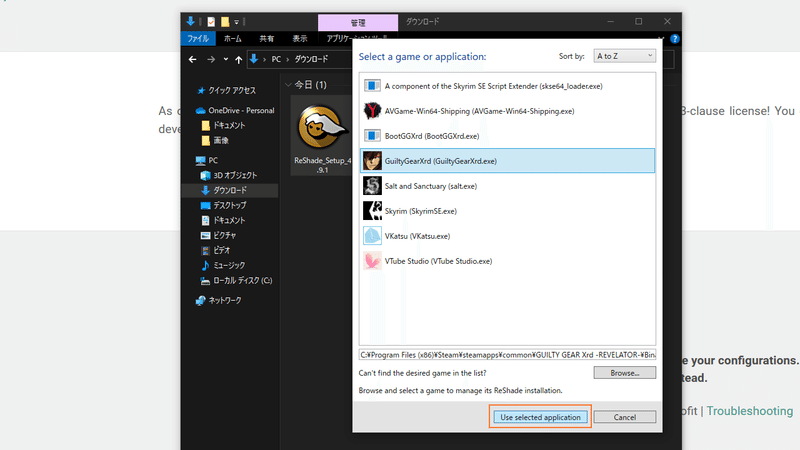800x450 pixels.
Task: Go back with Explorer back arrow
Action: [x=192, y=60]
